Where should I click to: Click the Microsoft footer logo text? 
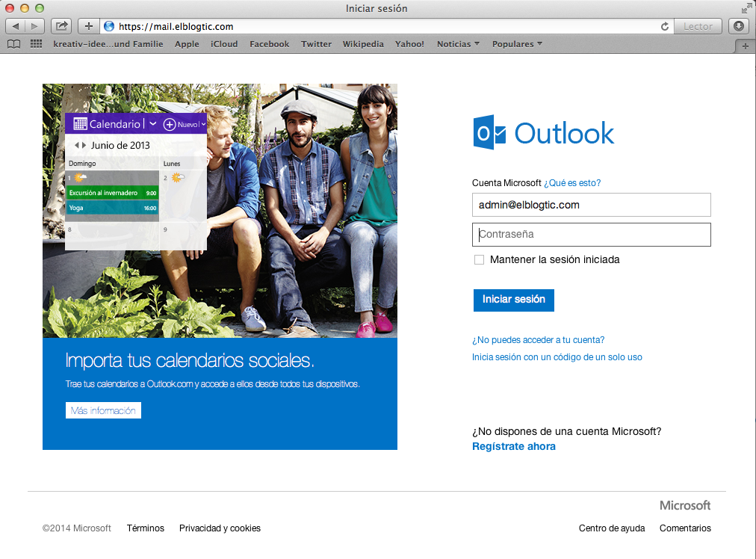click(684, 505)
